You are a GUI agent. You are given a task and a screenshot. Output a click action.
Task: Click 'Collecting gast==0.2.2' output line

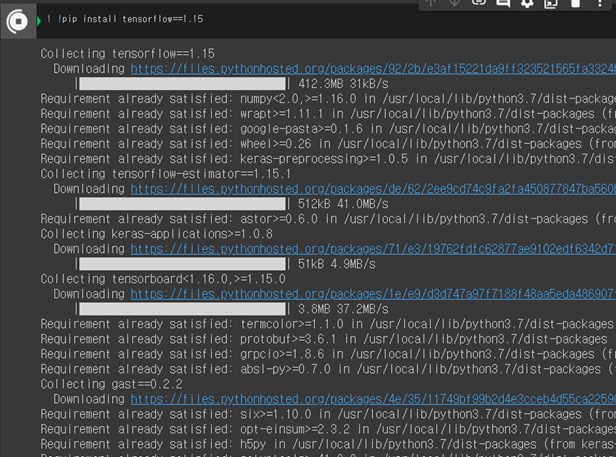[111, 384]
